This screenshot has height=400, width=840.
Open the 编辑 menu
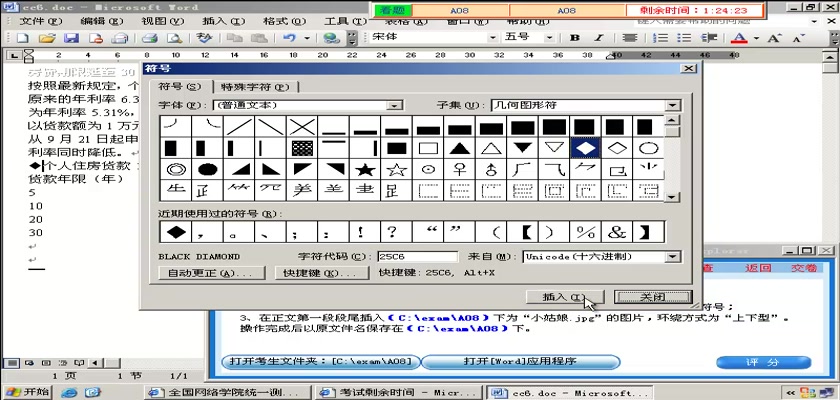[x=102, y=21]
